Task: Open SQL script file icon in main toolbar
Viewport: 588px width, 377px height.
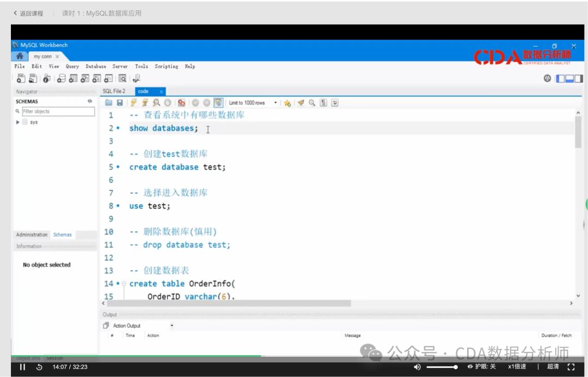Action: (x=33, y=78)
